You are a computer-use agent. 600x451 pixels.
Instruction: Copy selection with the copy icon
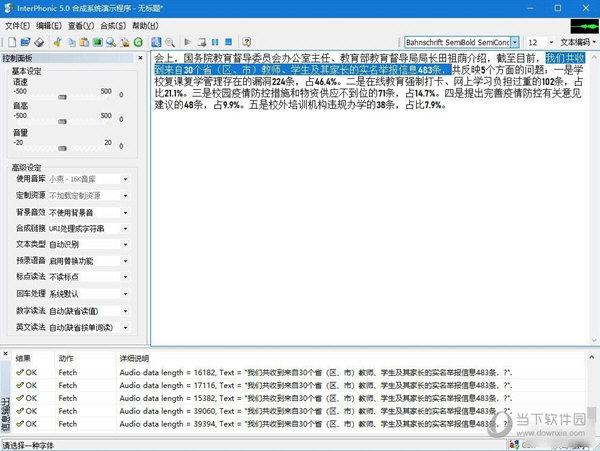(x=72, y=42)
